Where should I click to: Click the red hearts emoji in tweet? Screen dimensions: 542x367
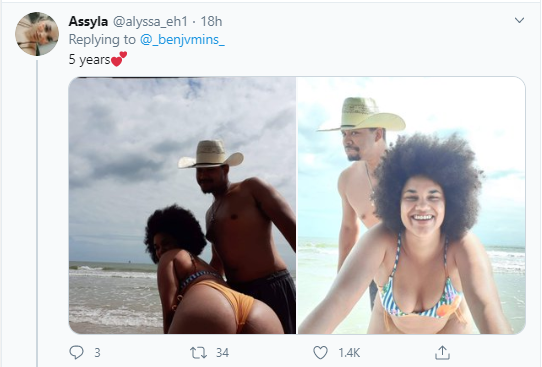click(119, 59)
